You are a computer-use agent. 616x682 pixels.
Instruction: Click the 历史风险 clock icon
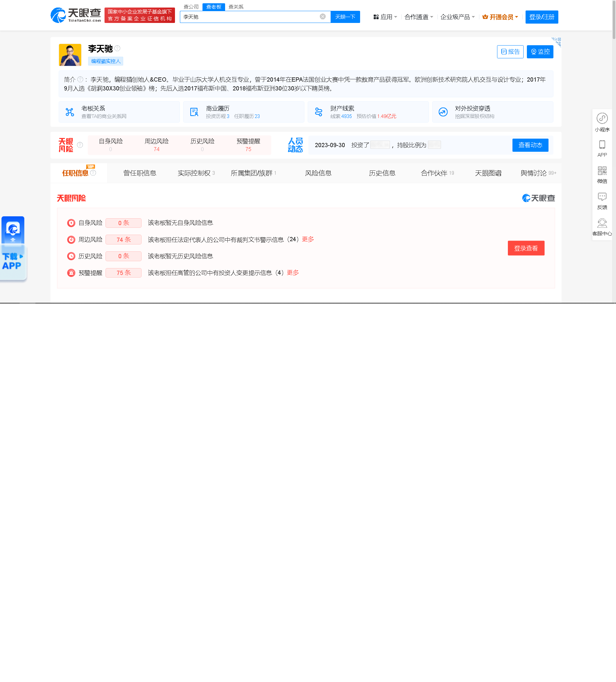click(71, 256)
